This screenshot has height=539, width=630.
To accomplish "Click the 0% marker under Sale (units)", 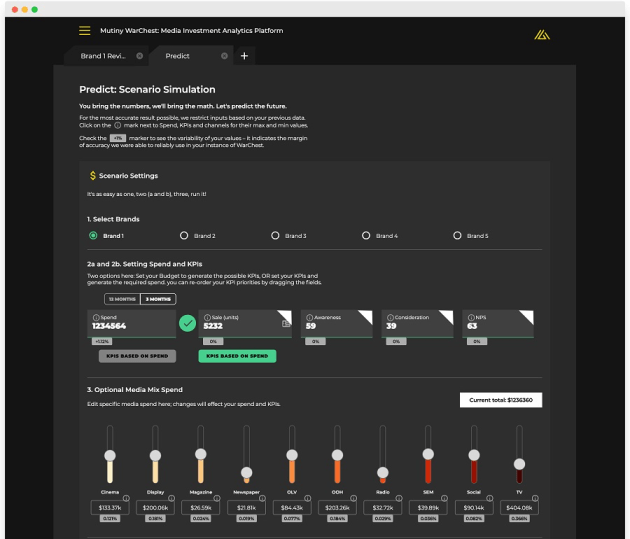I will tap(213, 341).
